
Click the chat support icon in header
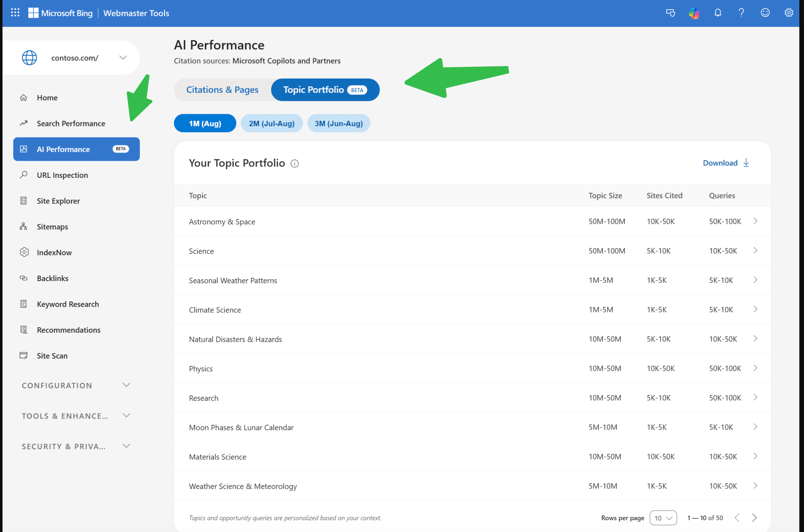pyautogui.click(x=670, y=13)
